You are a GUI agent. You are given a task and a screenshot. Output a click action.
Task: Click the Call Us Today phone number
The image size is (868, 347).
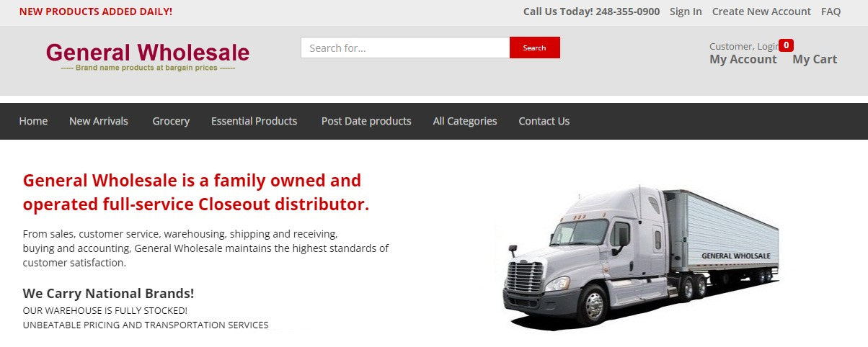point(627,12)
